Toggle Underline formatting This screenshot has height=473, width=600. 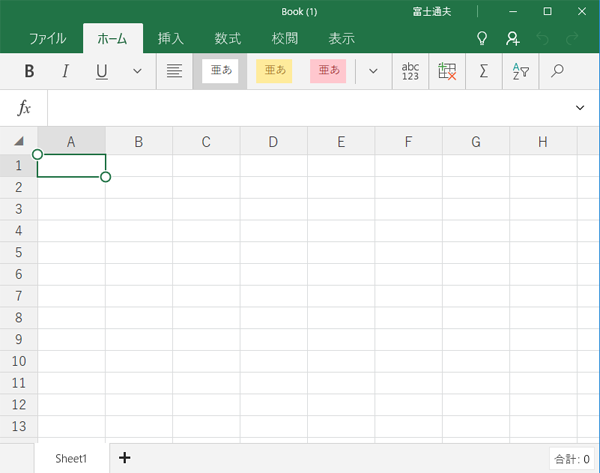pos(102,71)
